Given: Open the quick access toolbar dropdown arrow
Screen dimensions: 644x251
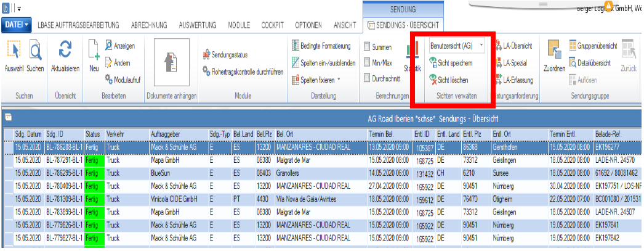Looking at the screenshot, I should (x=19, y=8).
